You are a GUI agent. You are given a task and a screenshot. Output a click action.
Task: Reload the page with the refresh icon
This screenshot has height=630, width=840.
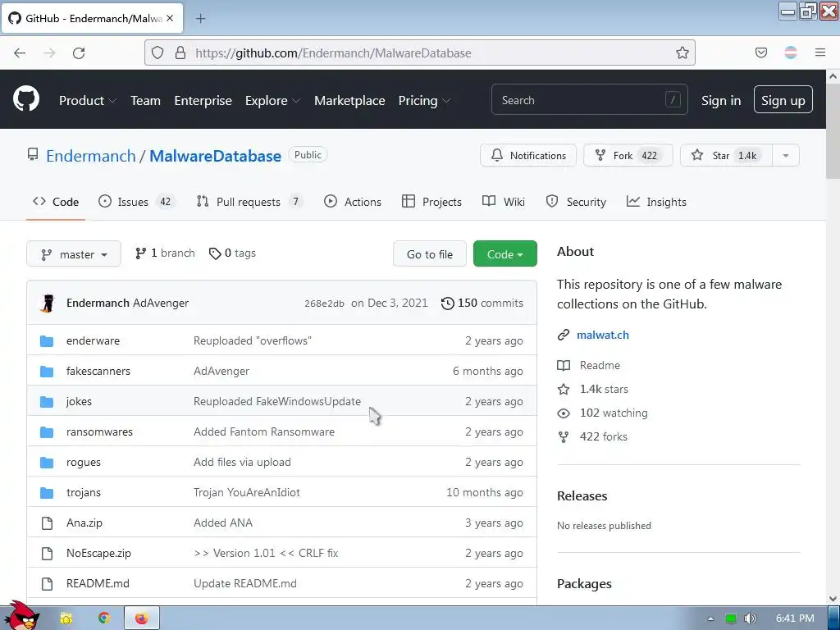pos(79,52)
